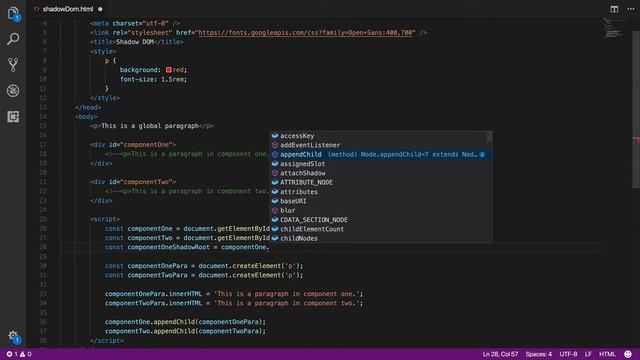Open the Debug view in activity bar
This screenshot has width=640, height=360.
pyautogui.click(x=13, y=91)
